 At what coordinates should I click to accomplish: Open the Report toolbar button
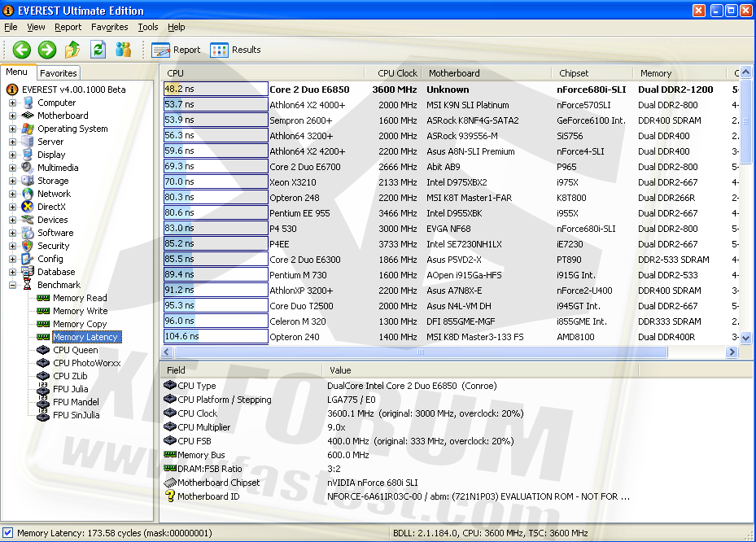(176, 50)
